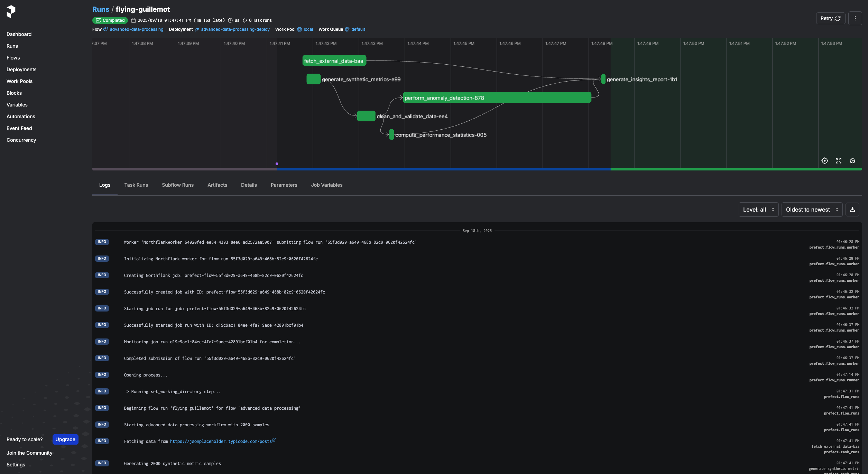Click the Upgrade button
The image size is (868, 474).
point(65,439)
